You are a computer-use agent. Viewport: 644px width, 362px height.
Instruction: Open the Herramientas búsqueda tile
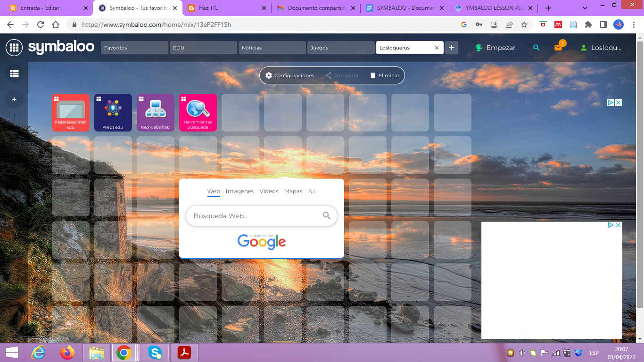click(198, 113)
